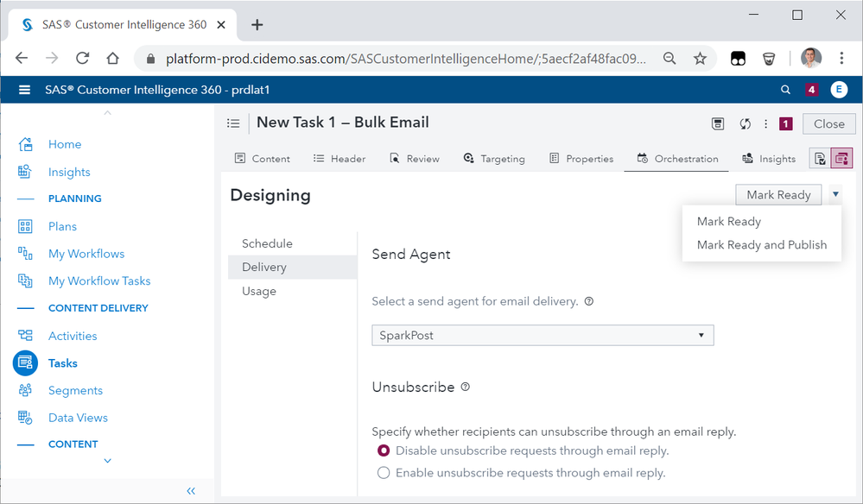The height and width of the screenshot is (504, 863).
Task: Switch to the Targeting tab
Action: click(494, 159)
